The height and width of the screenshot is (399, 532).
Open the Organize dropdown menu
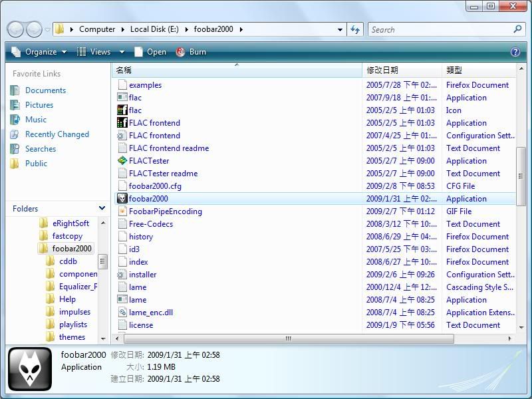tap(39, 51)
